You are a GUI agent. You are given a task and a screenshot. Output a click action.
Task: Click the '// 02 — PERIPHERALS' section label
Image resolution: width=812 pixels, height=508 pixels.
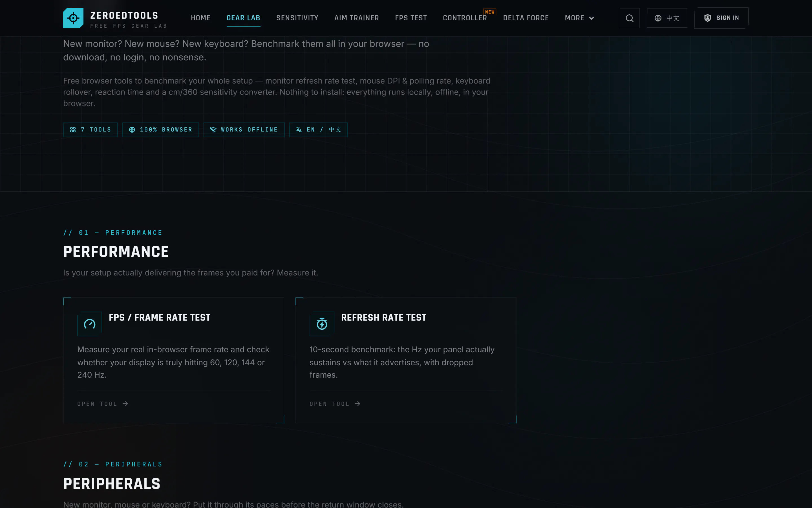click(113, 464)
